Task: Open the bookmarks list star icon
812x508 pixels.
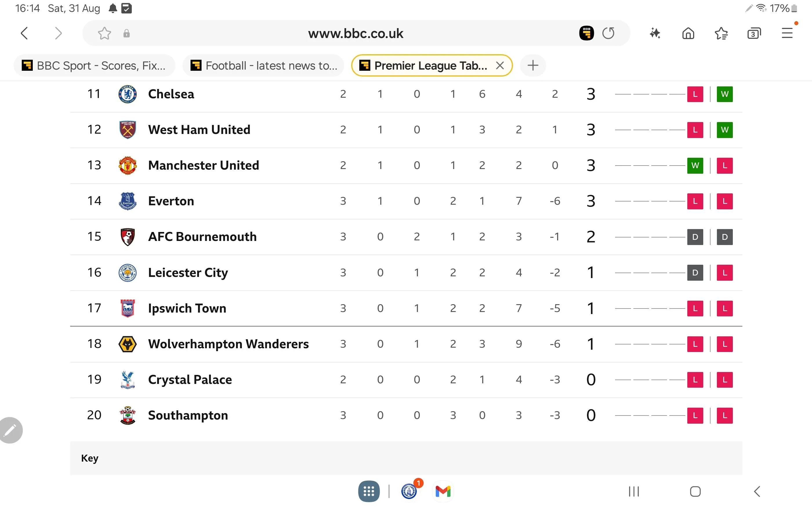Action: (x=721, y=33)
